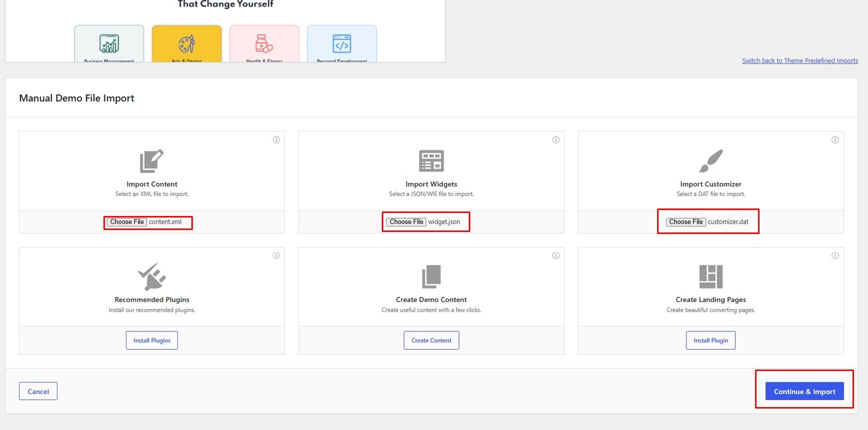This screenshot has height=430, width=868.
Task: Open info tooltip on Import Widgets card
Action: [x=556, y=140]
